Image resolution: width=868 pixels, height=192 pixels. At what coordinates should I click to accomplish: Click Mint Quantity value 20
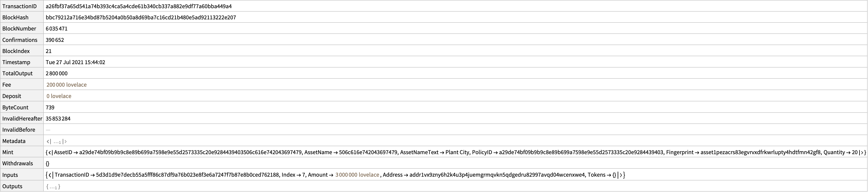point(855,152)
